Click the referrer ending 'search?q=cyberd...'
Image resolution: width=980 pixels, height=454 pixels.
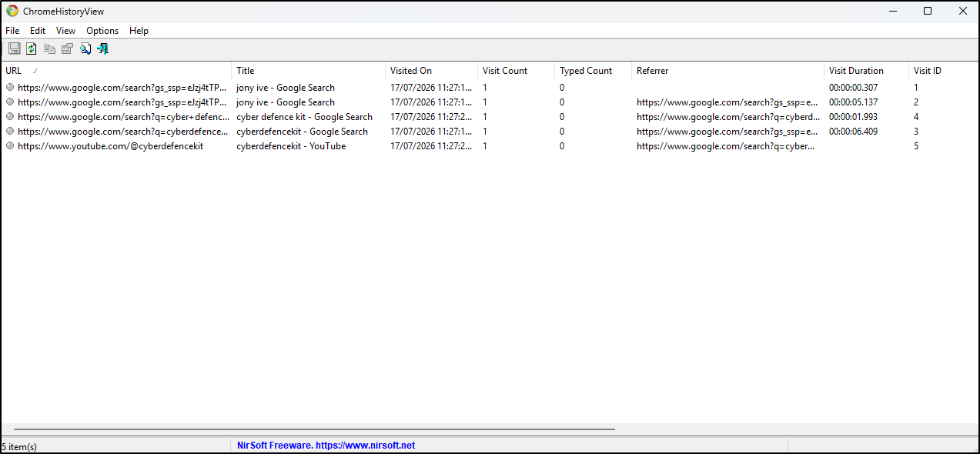pos(728,117)
